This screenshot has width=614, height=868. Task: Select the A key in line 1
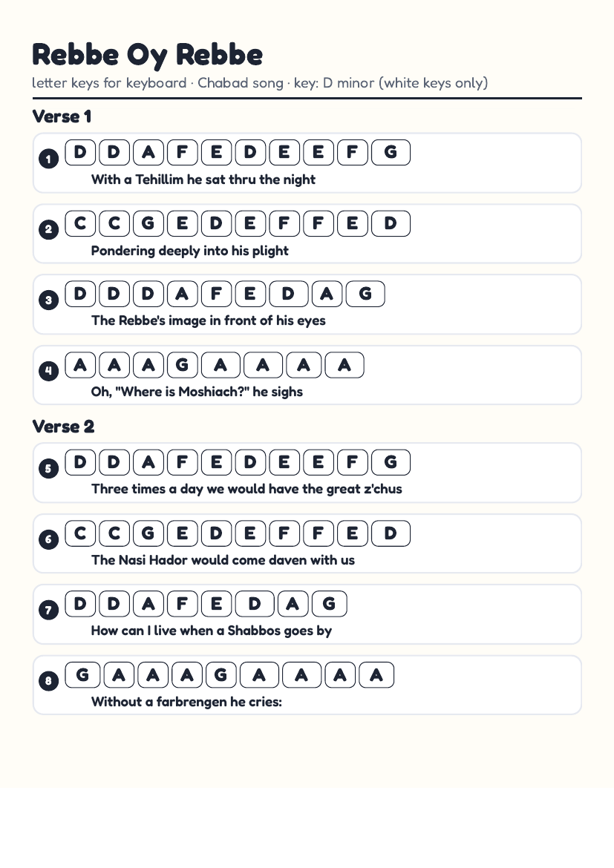point(148,152)
